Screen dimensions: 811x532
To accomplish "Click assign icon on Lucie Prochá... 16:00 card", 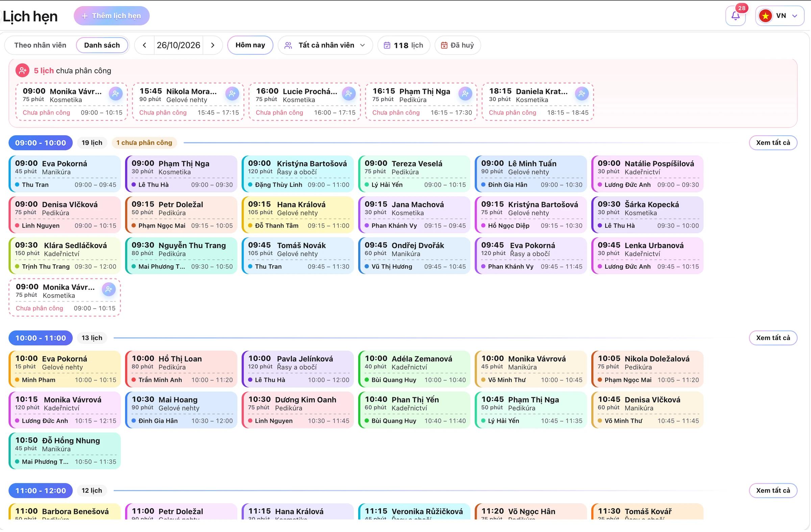I will tap(349, 93).
